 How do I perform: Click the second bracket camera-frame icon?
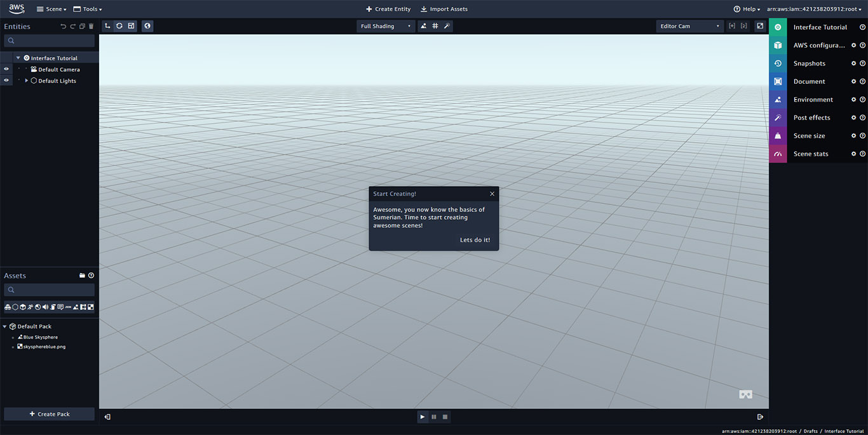tap(744, 26)
